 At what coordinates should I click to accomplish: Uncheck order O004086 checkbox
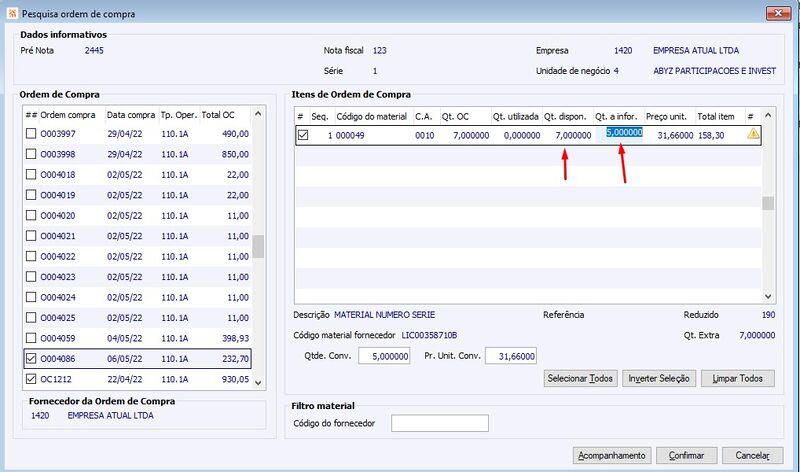(x=31, y=358)
